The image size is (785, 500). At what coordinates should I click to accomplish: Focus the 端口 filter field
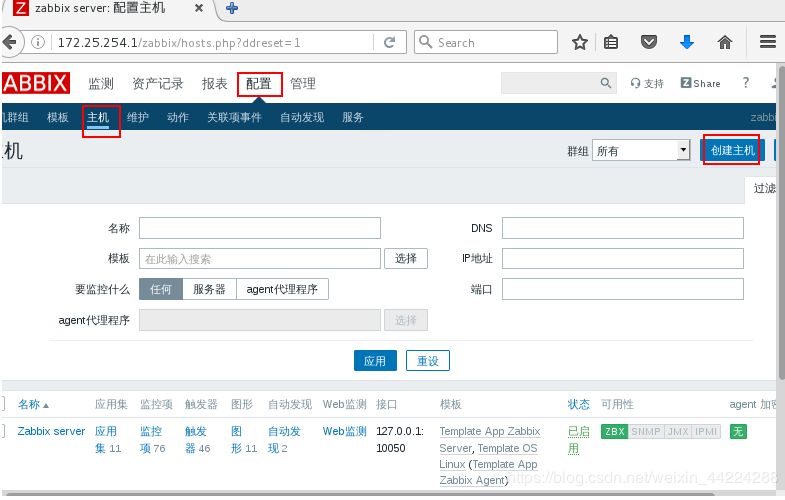click(x=623, y=289)
